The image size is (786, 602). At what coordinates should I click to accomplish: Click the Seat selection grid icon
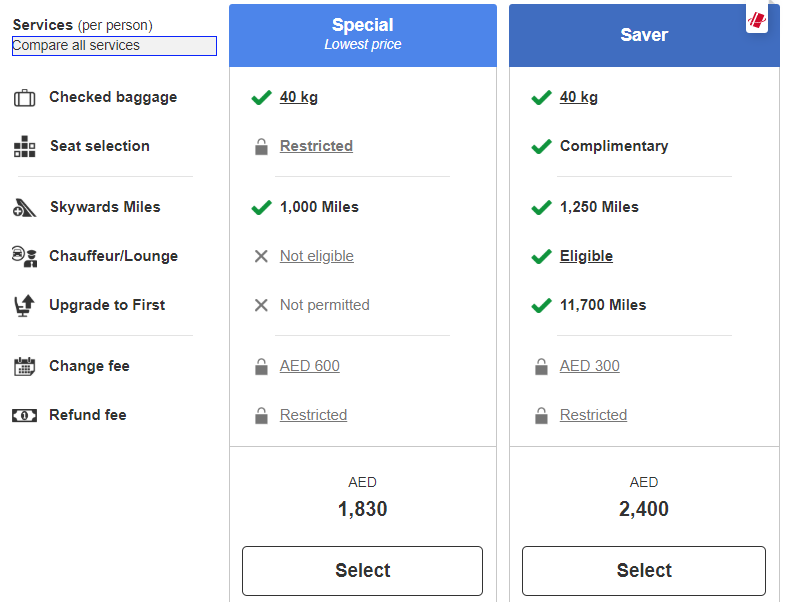[x=24, y=147]
